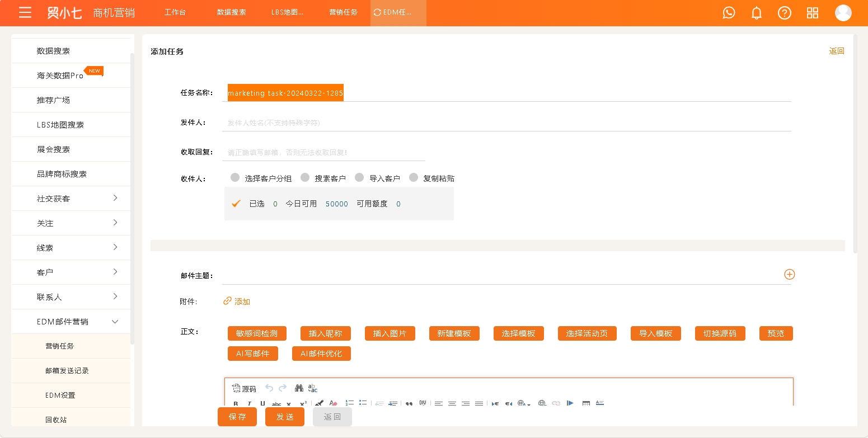This screenshot has width=868, height=438.
Task: Align text left in the editor
Action: pos(439,403)
